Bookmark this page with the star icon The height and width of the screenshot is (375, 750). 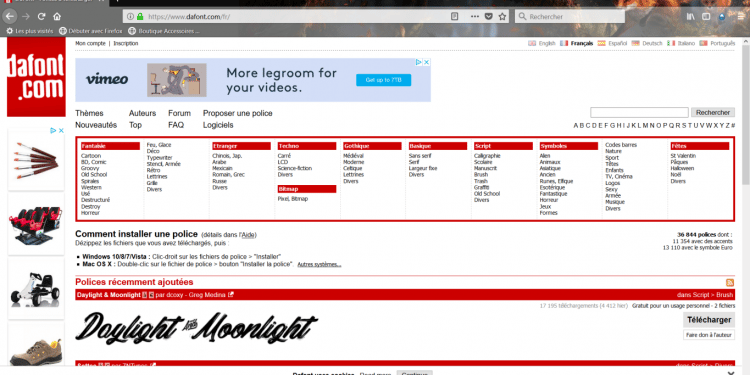coord(502,16)
